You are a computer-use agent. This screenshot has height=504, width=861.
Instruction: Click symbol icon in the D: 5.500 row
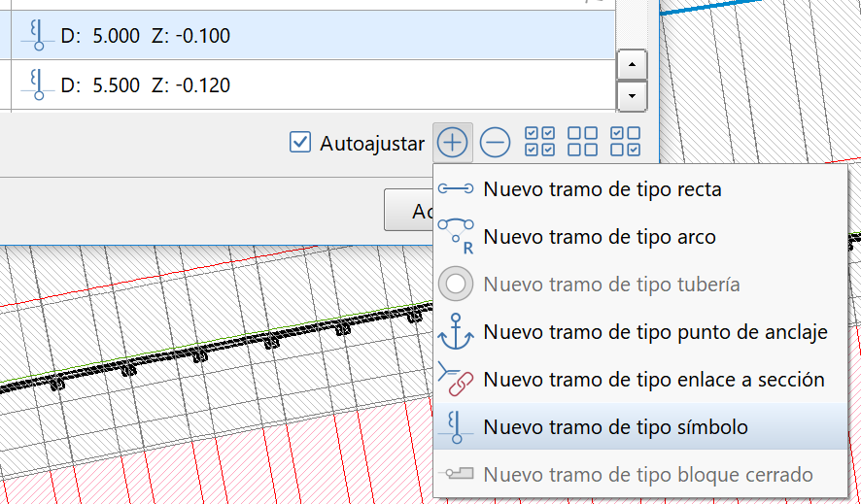pos(37,85)
